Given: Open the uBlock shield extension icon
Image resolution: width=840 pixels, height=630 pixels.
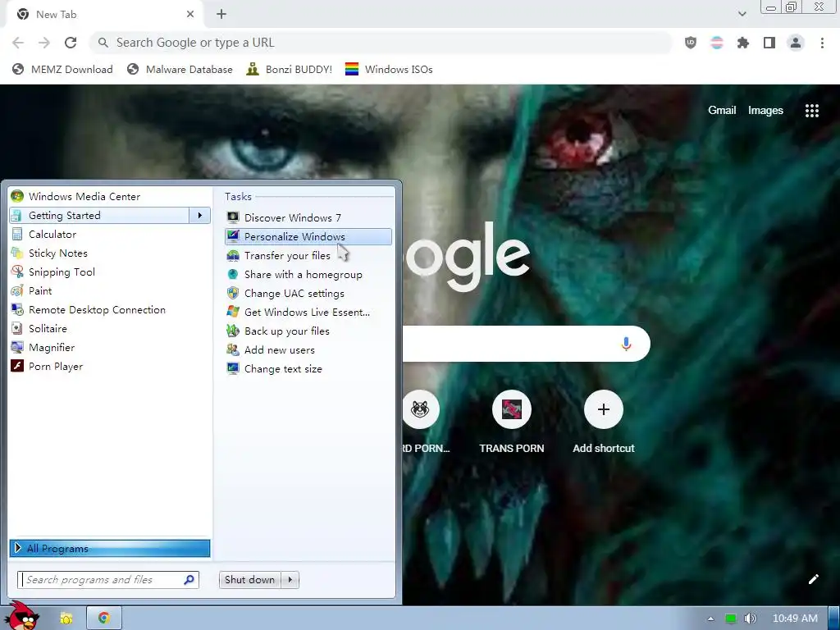Looking at the screenshot, I should (691, 43).
